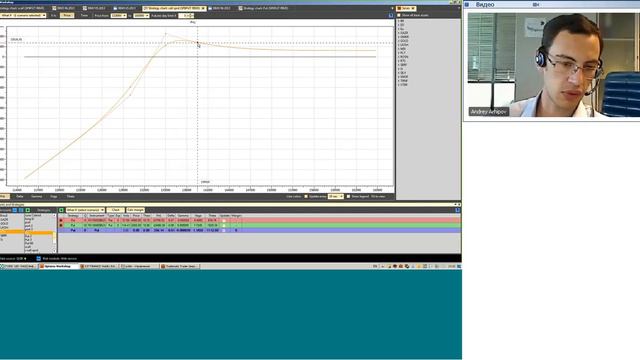The image size is (640, 360).
Task: Open the What-if scenario dropdown in positions panel
Action: pos(85,210)
